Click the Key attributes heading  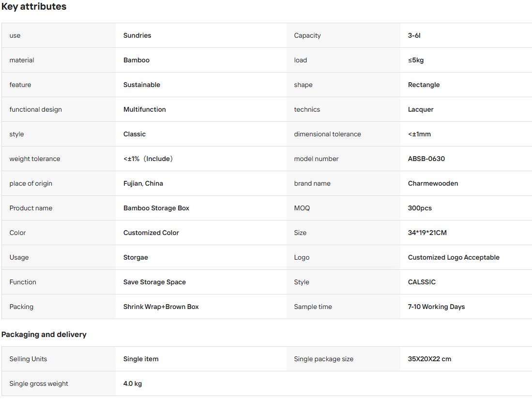(34, 6)
